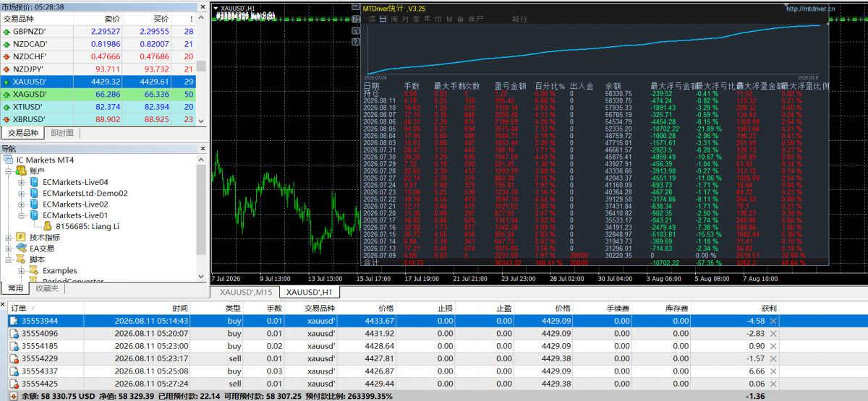
Task: Click the triangle icon beside XAUUSD',H1 chart title
Action: tap(216, 8)
